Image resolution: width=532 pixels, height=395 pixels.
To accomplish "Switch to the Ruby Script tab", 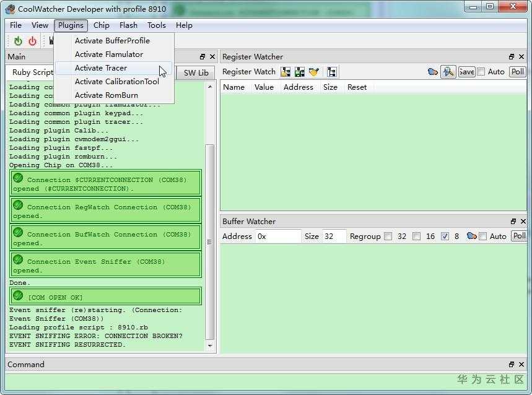I will click(x=32, y=72).
